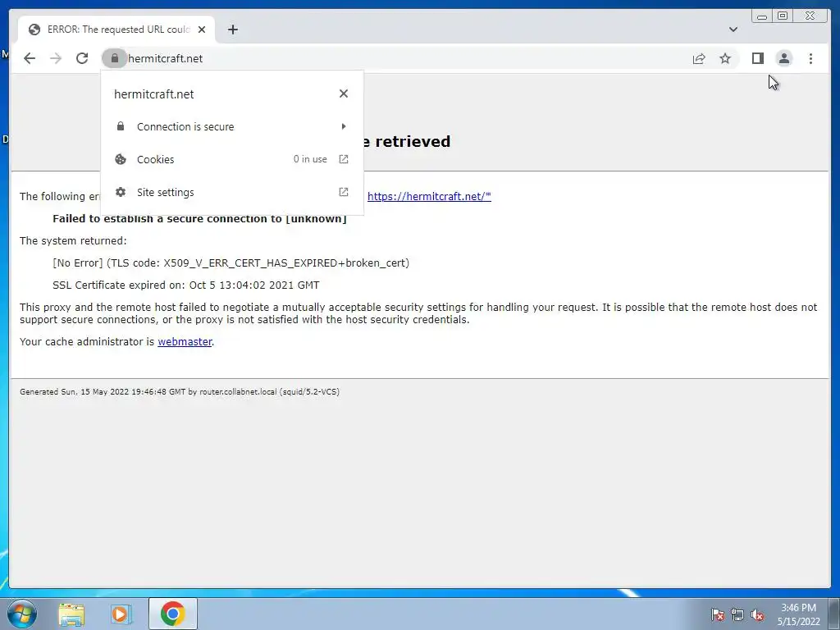Click the lock icon in address bar

point(114,58)
